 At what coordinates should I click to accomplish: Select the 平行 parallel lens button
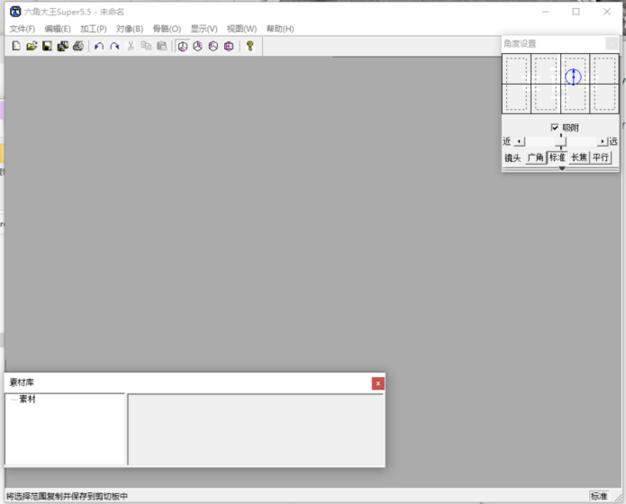pos(601,157)
